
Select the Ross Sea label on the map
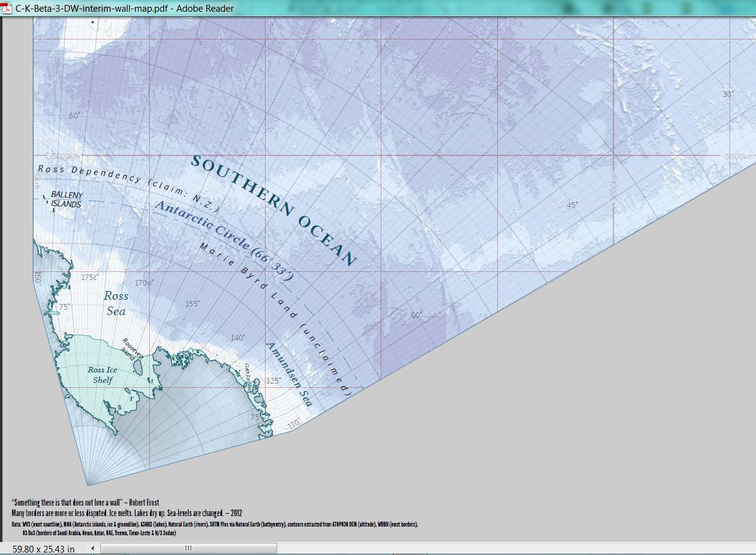(x=116, y=303)
